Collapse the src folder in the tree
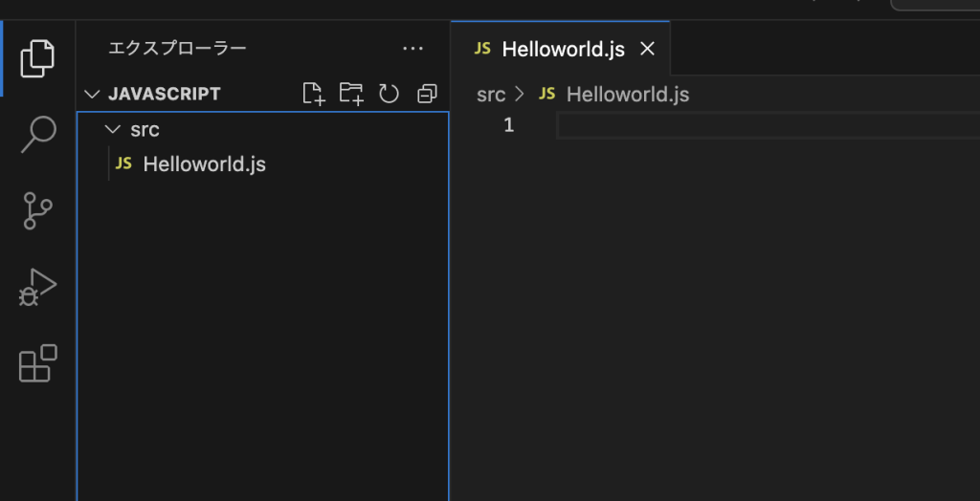This screenshot has width=980, height=501. [x=113, y=129]
